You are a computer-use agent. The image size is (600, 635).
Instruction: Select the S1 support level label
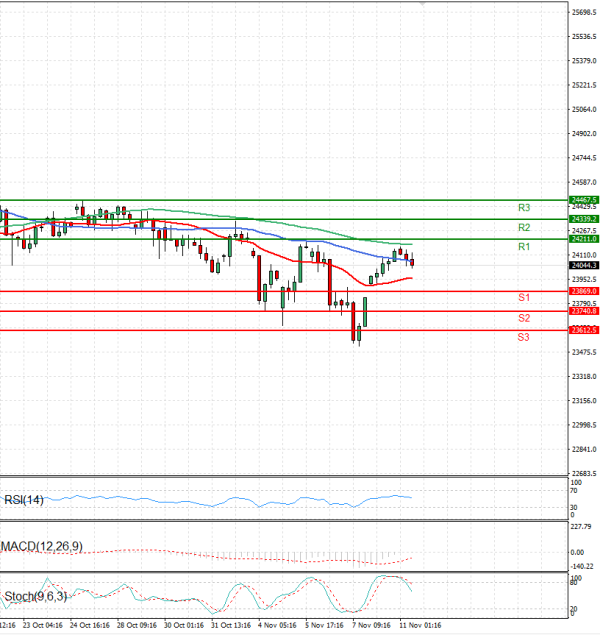(x=523, y=298)
